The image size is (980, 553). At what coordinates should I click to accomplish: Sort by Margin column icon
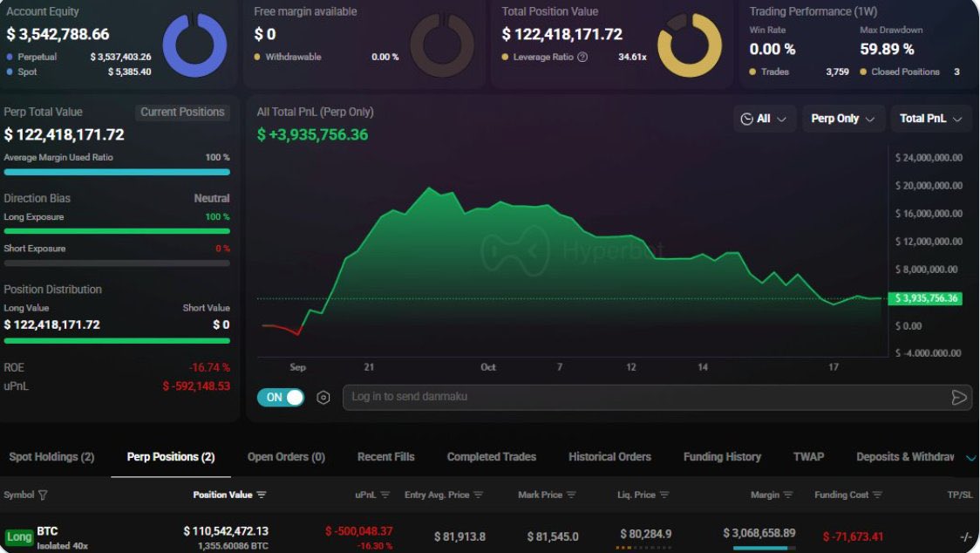787,495
